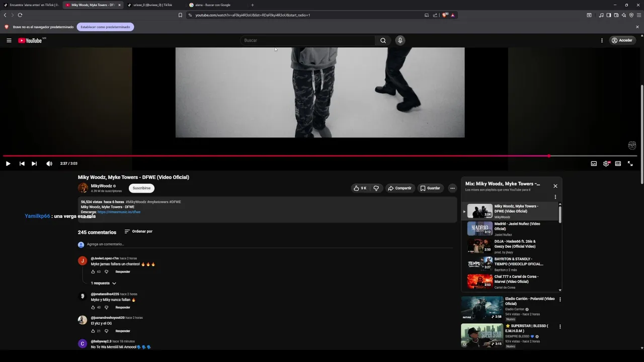The width and height of the screenshot is (644, 362).
Task: Play Chal 777 x Cartel de Corea - Marvel
Action: click(510, 282)
